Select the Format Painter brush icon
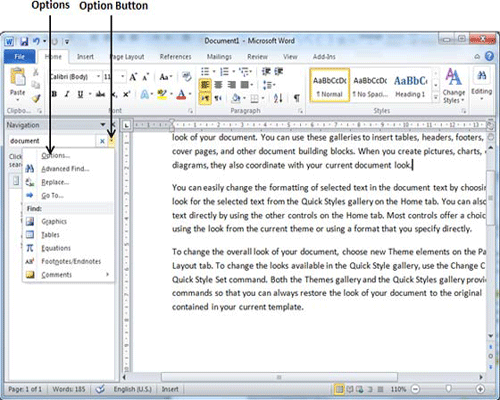This screenshot has width=500, height=400. tap(36, 98)
